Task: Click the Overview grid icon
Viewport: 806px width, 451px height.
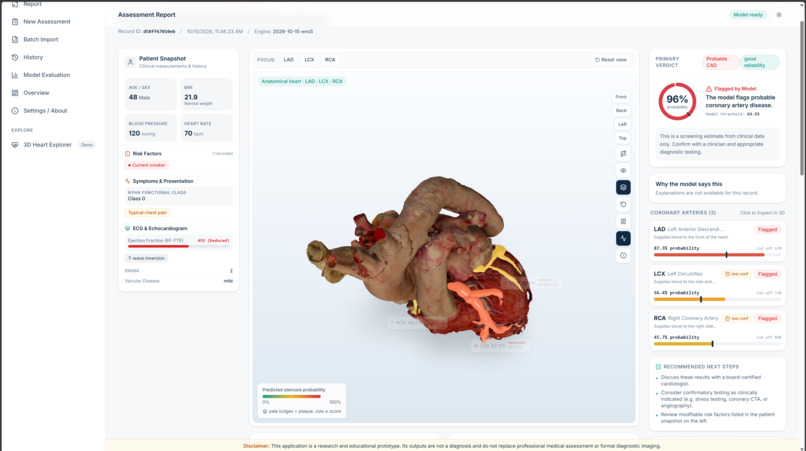Action: [x=15, y=93]
